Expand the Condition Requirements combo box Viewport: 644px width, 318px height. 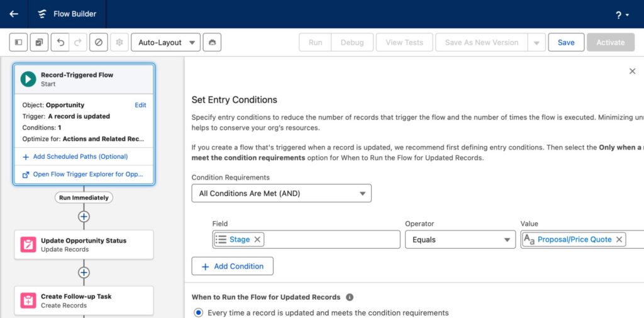[x=281, y=193]
